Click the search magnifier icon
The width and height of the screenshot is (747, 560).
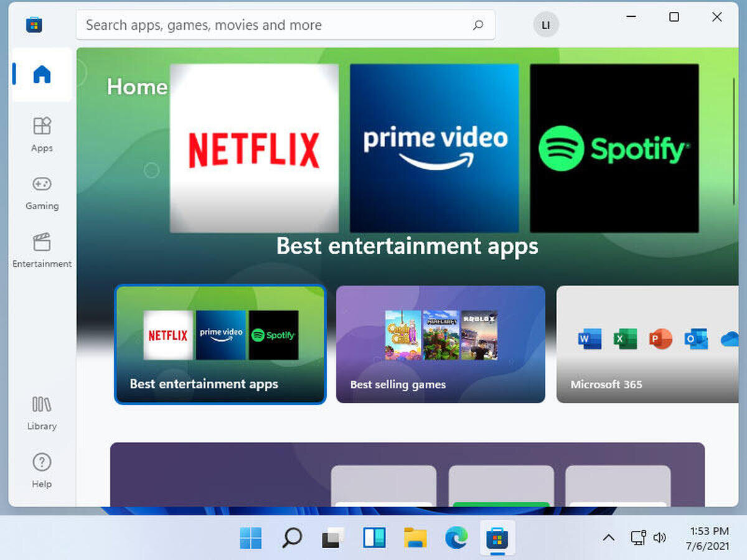coord(478,25)
